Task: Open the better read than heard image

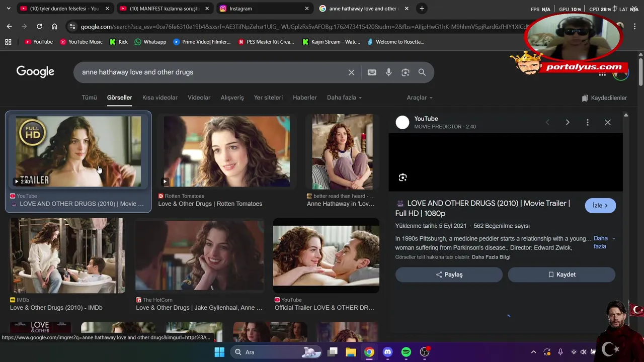Action: coord(342,151)
